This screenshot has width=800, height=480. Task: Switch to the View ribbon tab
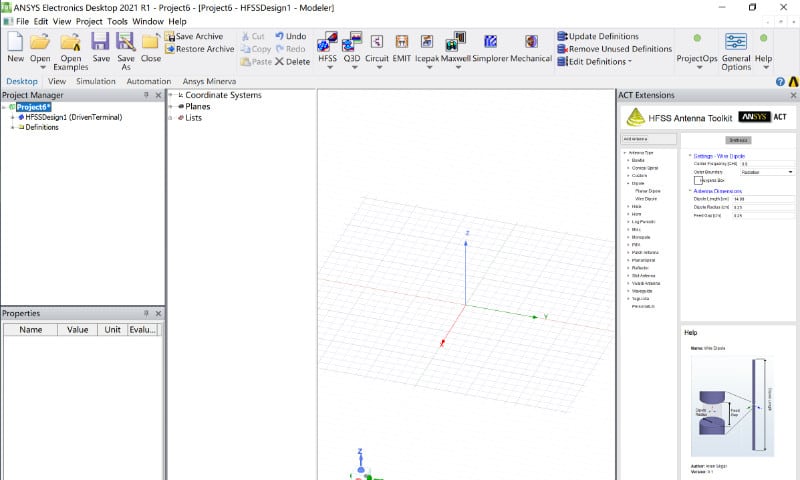pos(57,81)
